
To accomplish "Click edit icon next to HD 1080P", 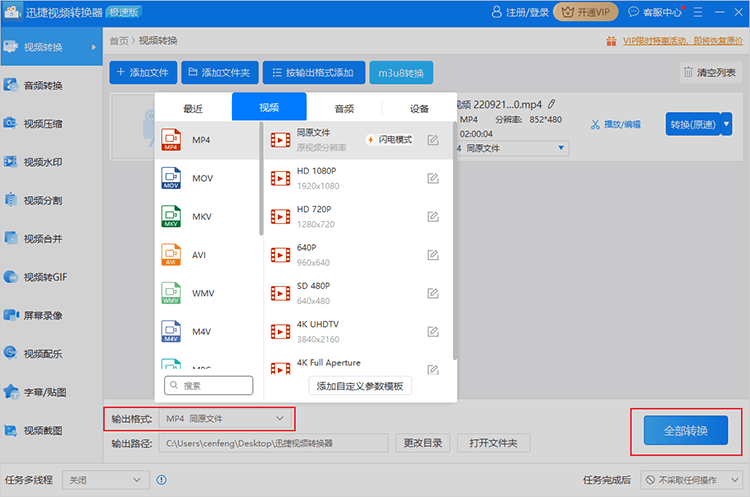I will pos(433,178).
